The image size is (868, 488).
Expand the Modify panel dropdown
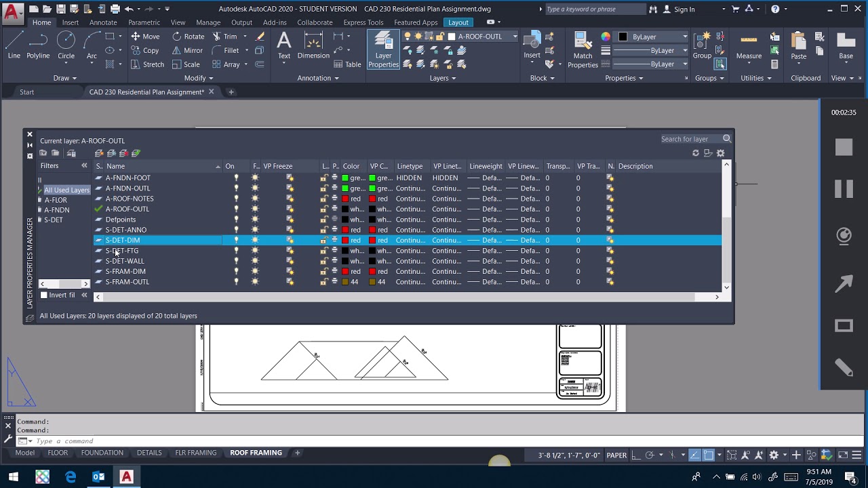pos(198,78)
